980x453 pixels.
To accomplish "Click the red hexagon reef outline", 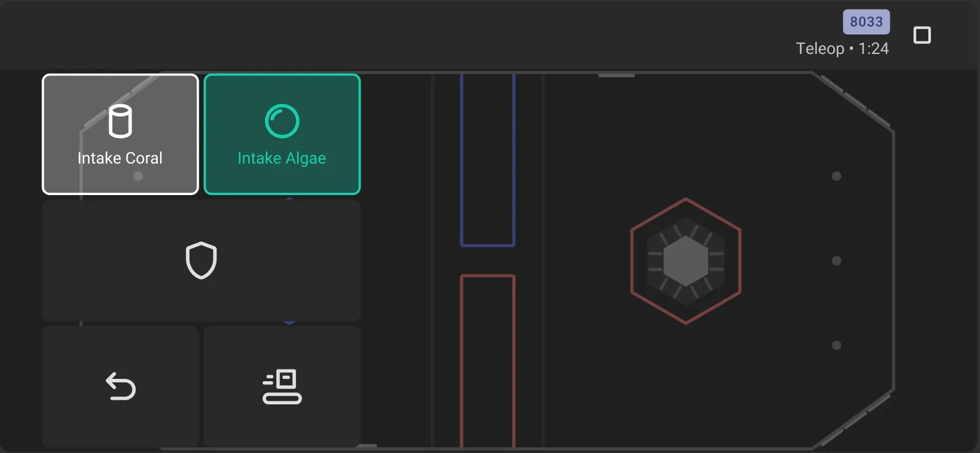I will 632,261.
